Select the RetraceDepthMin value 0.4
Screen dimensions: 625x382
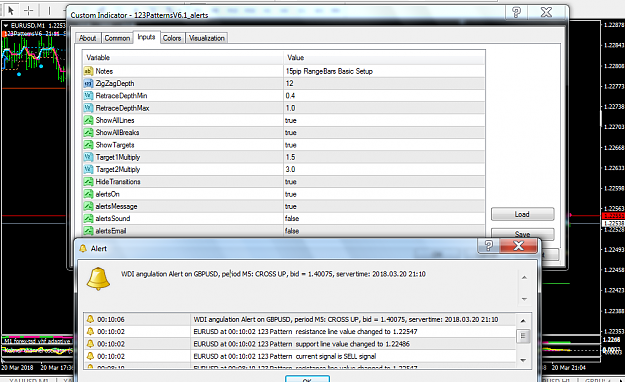click(x=290, y=96)
